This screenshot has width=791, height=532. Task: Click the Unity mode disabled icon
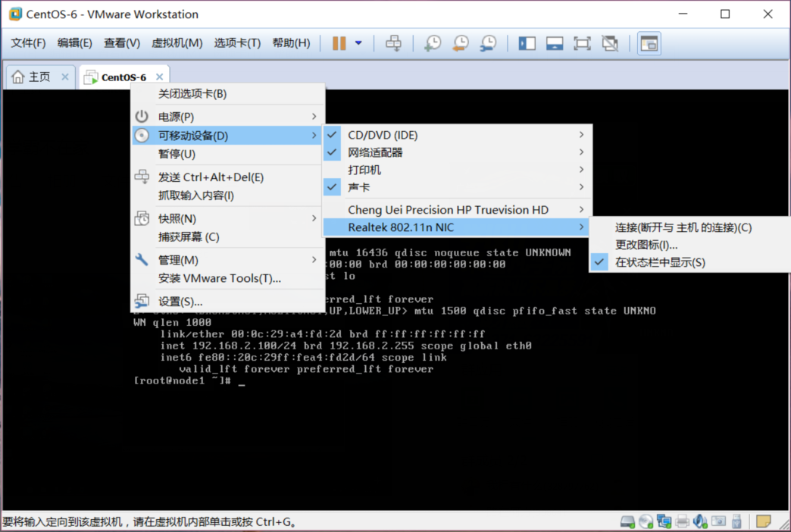pyautogui.click(x=610, y=43)
